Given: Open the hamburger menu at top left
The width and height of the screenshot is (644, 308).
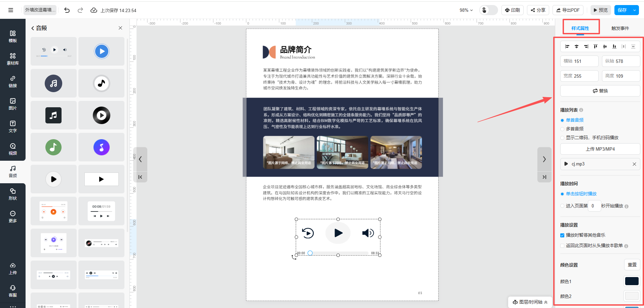Looking at the screenshot, I should coord(11,10).
